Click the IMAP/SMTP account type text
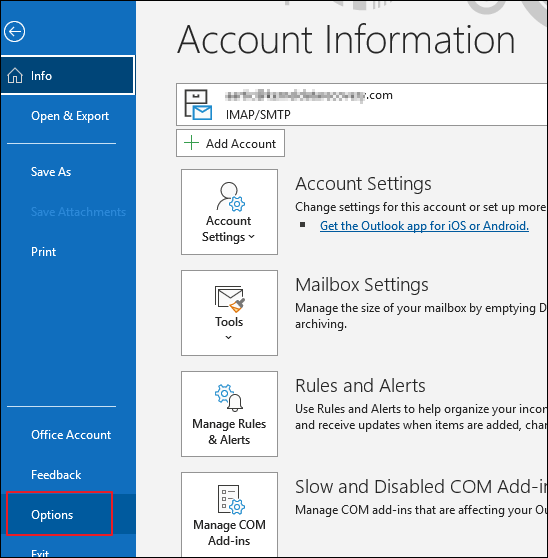This screenshot has width=548, height=558. pyautogui.click(x=258, y=115)
